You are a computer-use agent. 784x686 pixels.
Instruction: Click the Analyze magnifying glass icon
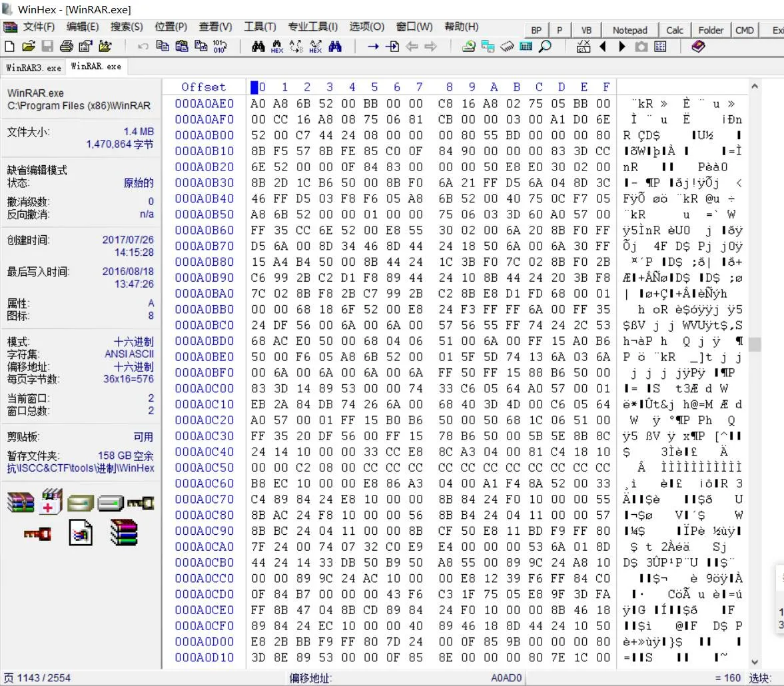(545, 47)
